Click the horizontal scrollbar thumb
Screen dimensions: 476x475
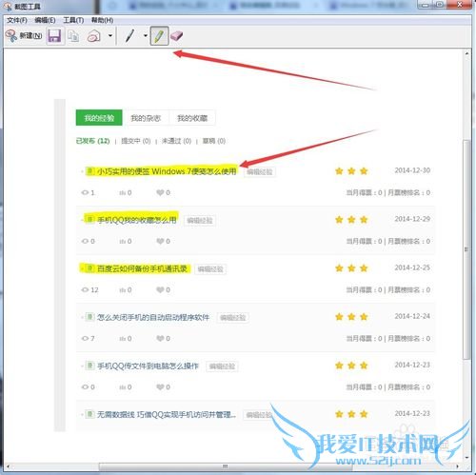[226, 466]
